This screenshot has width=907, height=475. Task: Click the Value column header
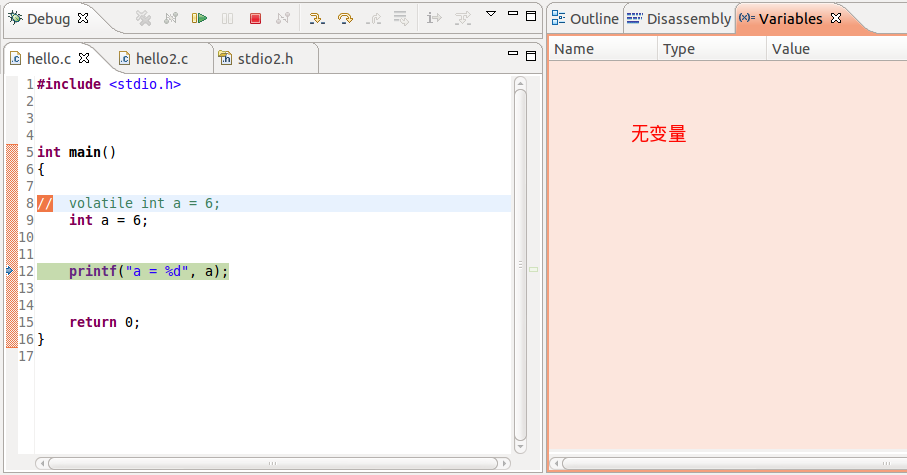point(836,49)
